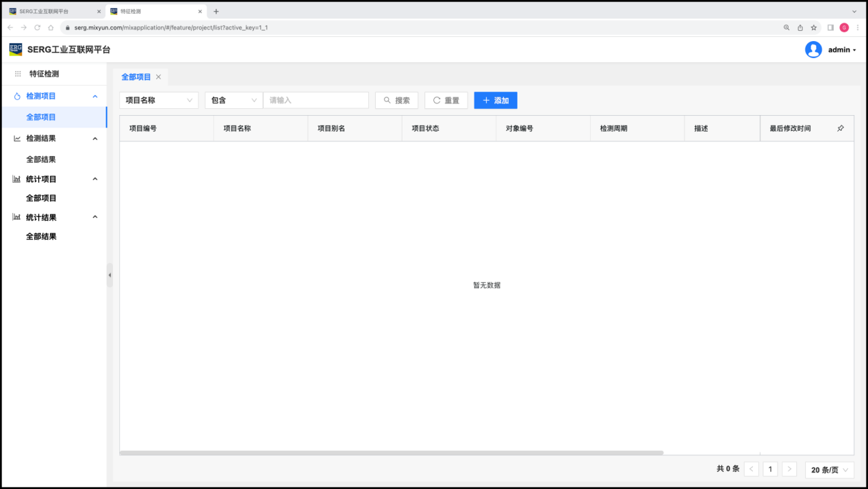This screenshot has height=489, width=868.
Task: Click the SERG platform logo icon
Action: coord(15,49)
